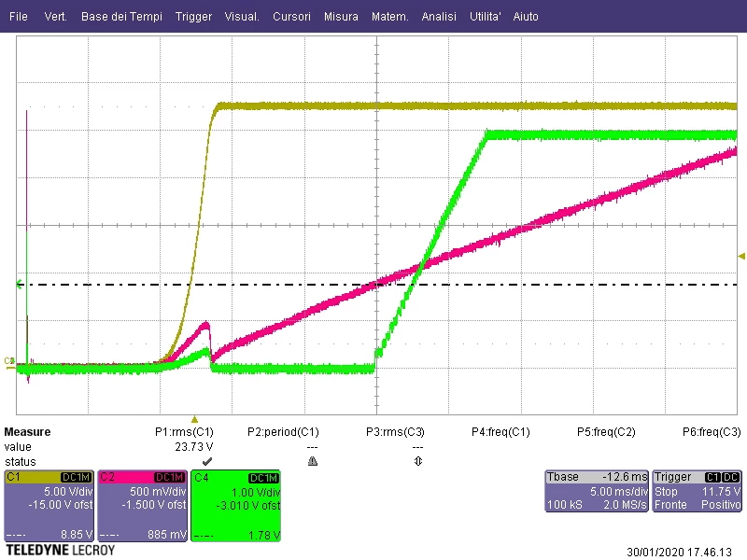Click the C4 DC1M coupling badge

click(x=263, y=478)
